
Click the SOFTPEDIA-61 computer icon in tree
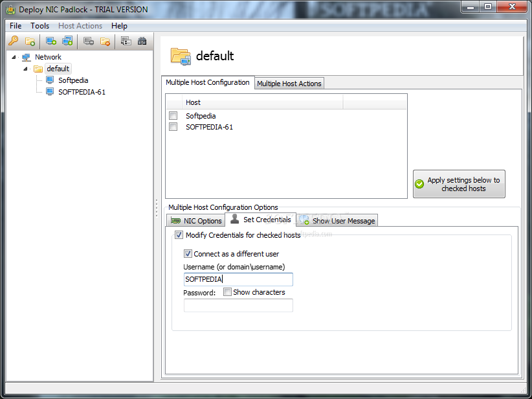(x=50, y=92)
